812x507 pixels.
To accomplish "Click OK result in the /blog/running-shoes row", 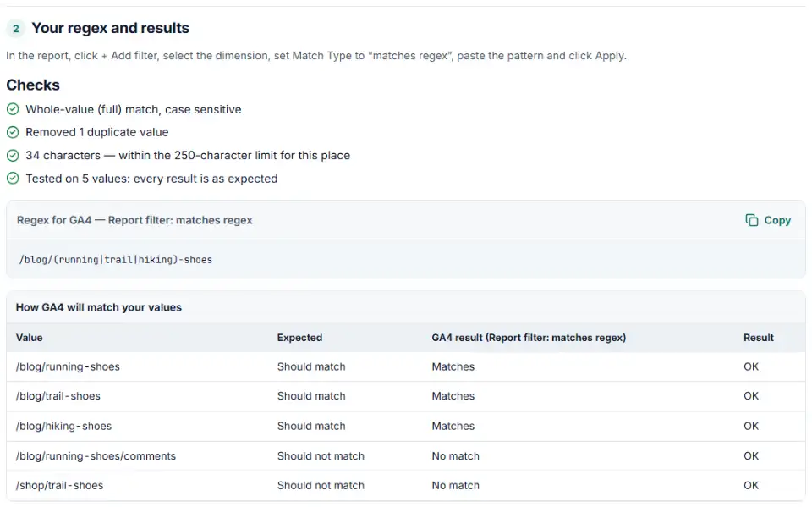I will pyautogui.click(x=751, y=367).
